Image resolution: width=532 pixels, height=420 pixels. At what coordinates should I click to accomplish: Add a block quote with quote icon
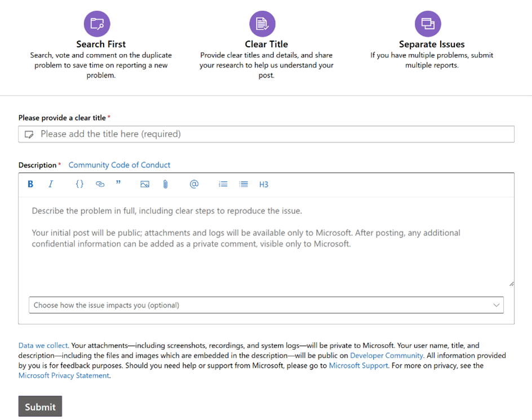[x=118, y=184]
